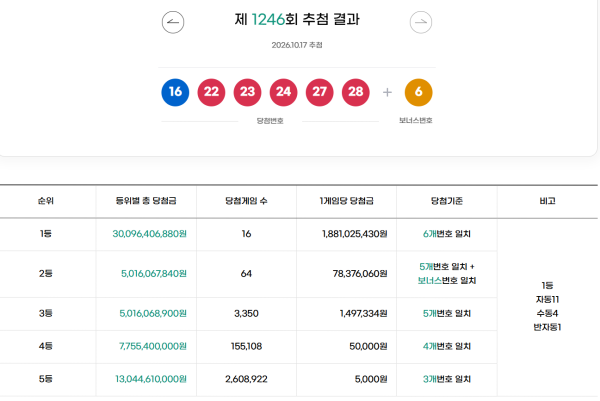The width and height of the screenshot is (600, 401).
Task: Click total prize 7,755,400,000원
Action: pos(153,346)
